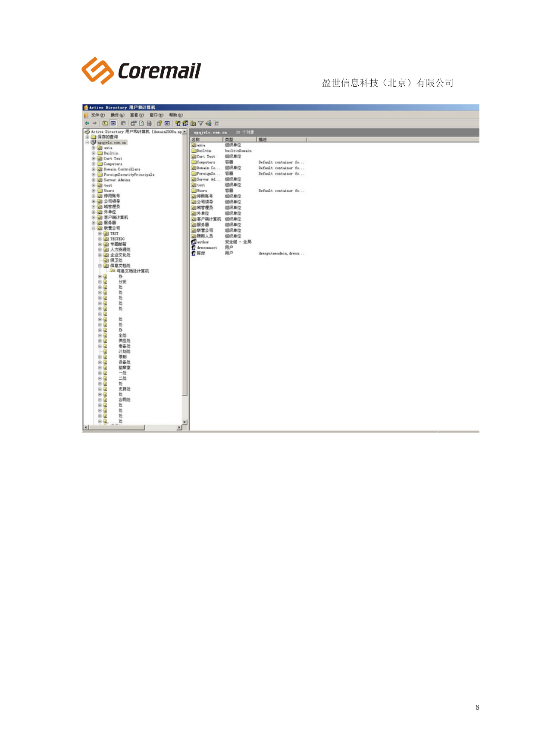The image size is (535, 756).
Task: Click the Users folder icon in list
Action: point(194,191)
